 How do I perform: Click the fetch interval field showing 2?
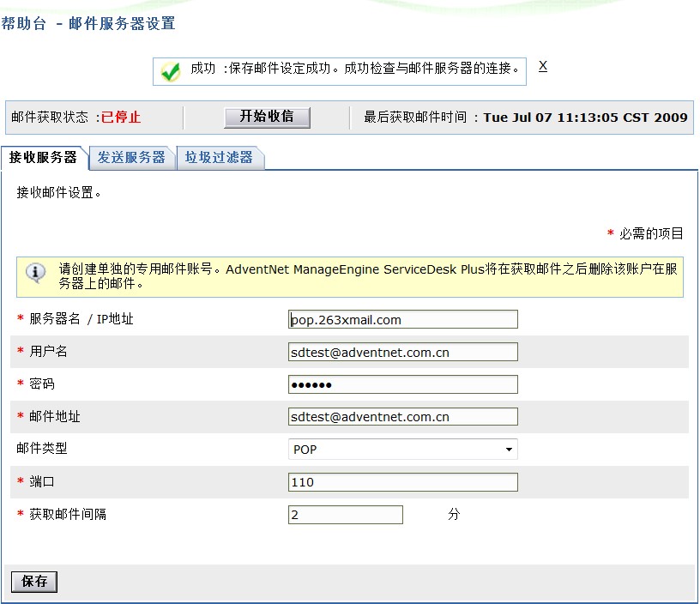(x=346, y=514)
